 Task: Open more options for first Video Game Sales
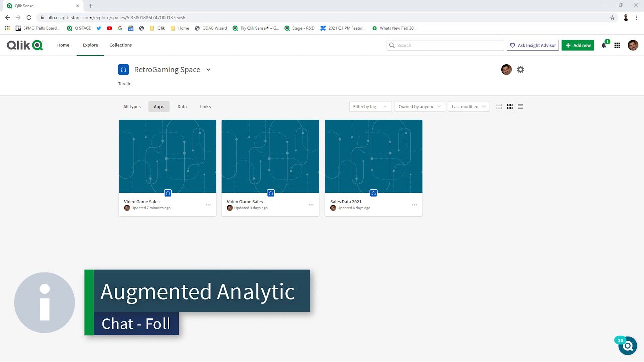(x=208, y=205)
